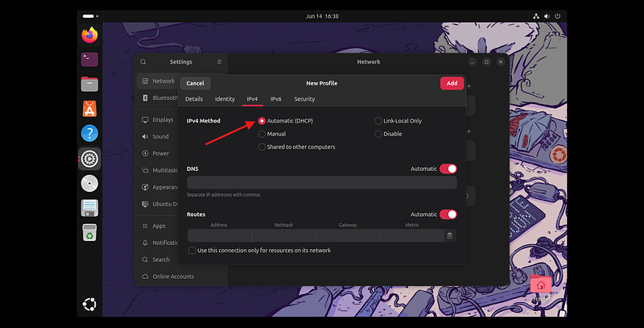The width and height of the screenshot is (644, 328).
Task: Launch Terminal from the dock
Action: click(x=89, y=60)
